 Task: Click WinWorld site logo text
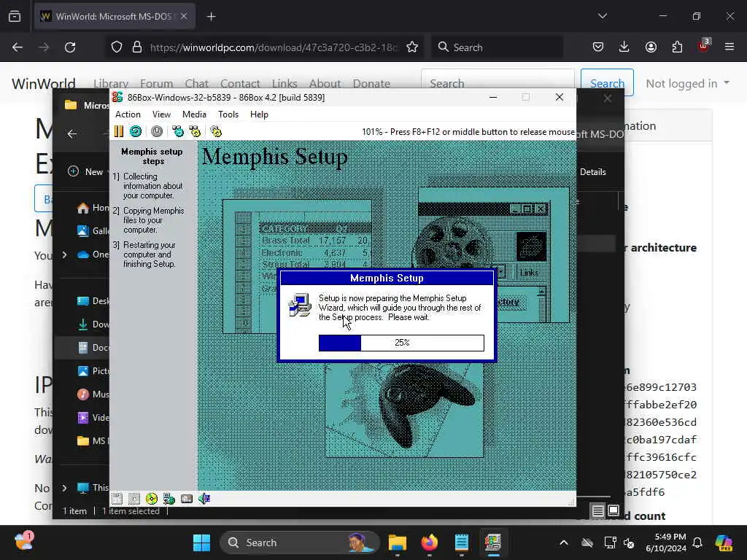pos(43,83)
